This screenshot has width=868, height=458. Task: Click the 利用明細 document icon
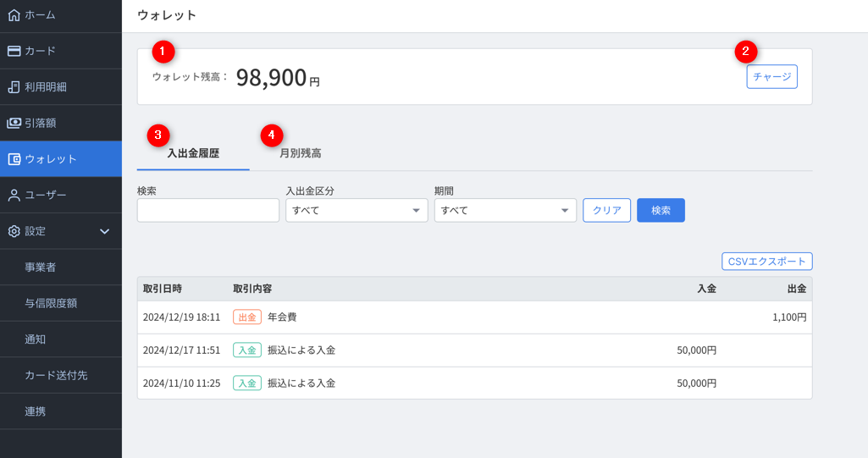14,87
